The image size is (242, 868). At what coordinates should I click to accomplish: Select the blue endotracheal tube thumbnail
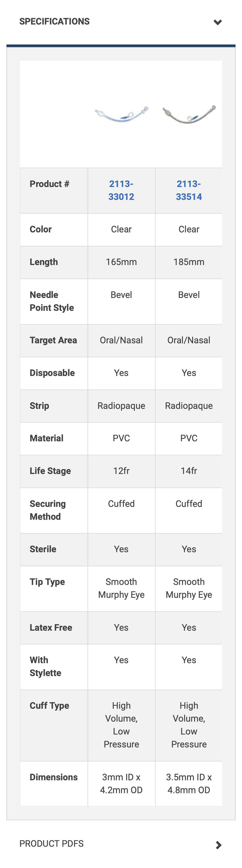(121, 113)
